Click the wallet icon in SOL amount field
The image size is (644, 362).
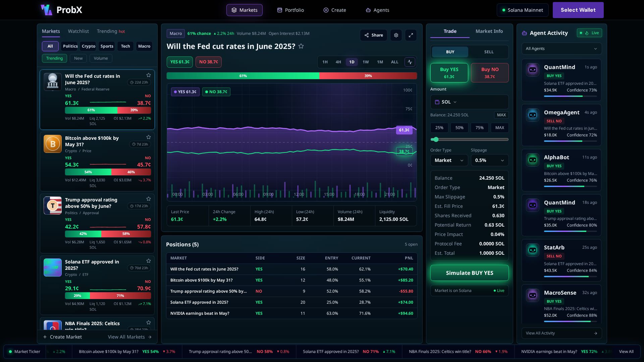(437, 102)
